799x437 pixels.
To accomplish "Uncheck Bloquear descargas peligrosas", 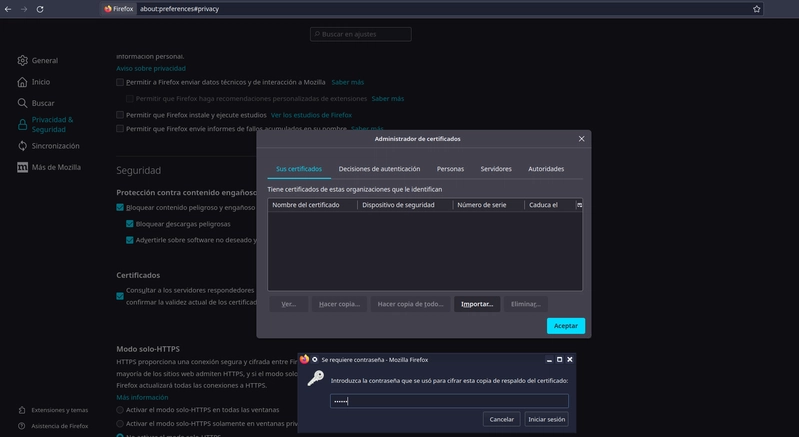I will 130,224.
